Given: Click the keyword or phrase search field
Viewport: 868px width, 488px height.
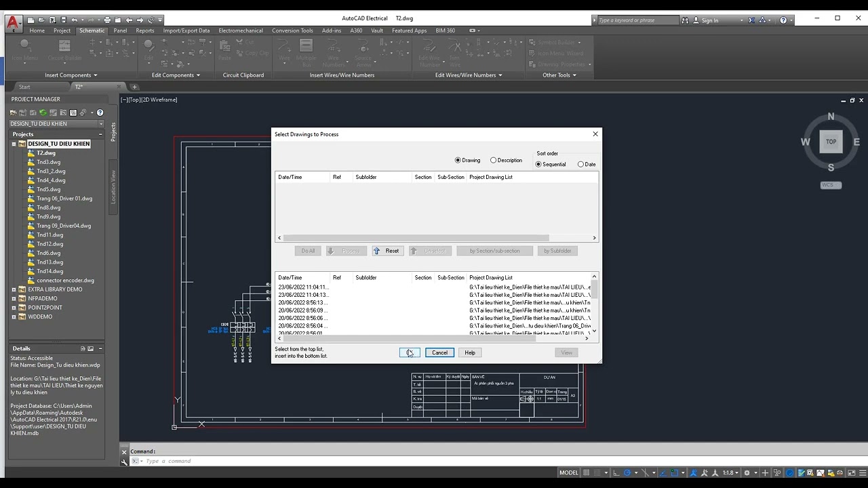Looking at the screenshot, I should (x=637, y=20).
